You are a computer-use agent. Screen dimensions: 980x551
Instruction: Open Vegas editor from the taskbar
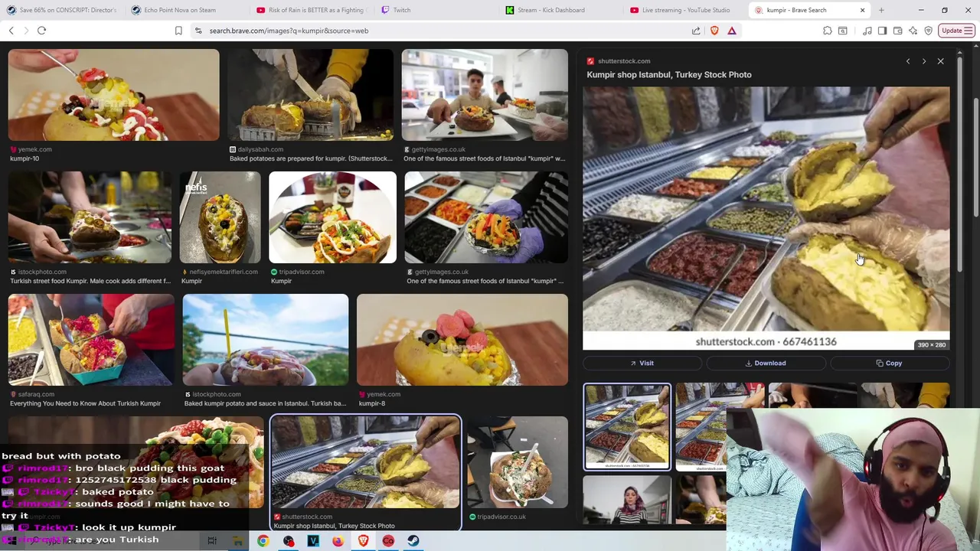click(313, 541)
